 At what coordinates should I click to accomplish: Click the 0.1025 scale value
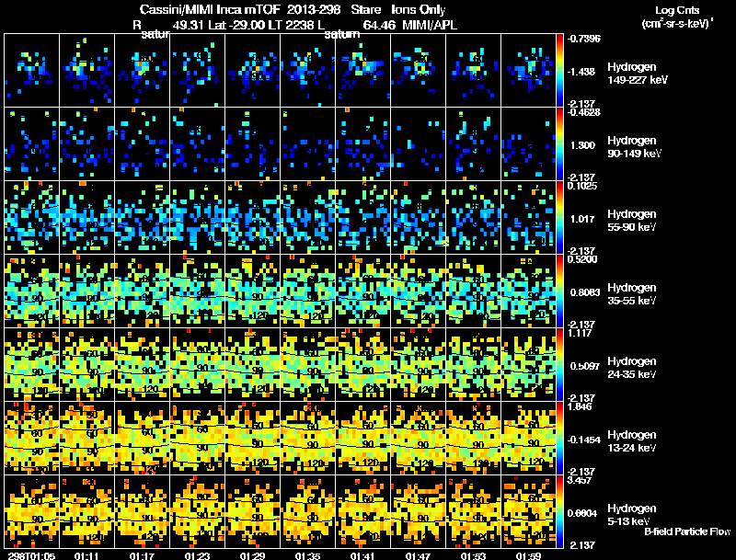click(582, 186)
